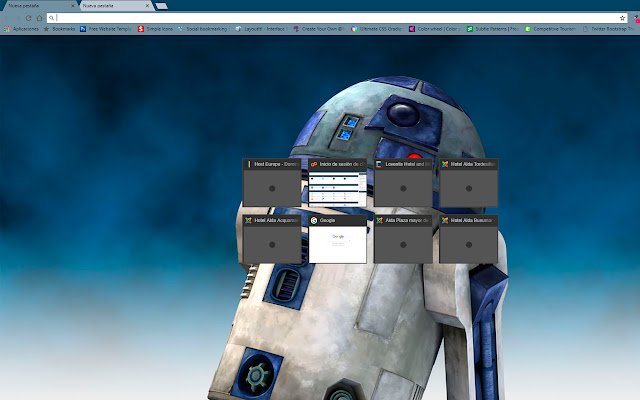Go to the home page icon

(40, 18)
